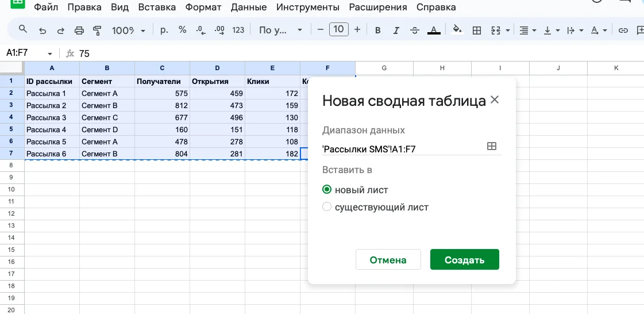This screenshot has height=314, width=644.
Task: Open the zoom 100% dropdown
Action: coord(128,30)
